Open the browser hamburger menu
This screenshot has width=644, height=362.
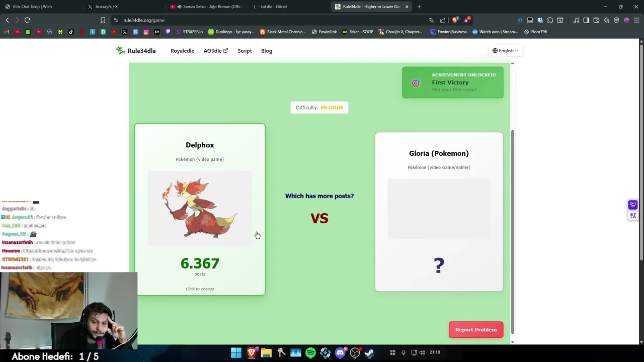[x=636, y=20]
